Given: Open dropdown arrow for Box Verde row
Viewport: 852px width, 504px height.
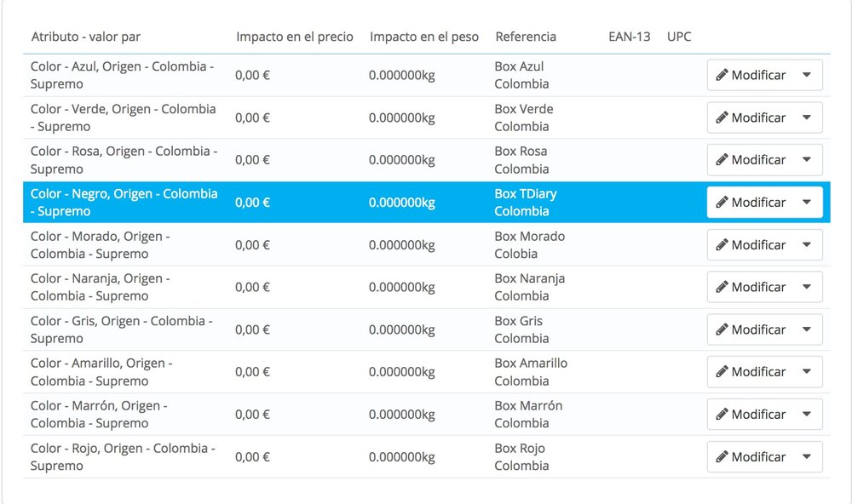Looking at the screenshot, I should tap(807, 117).
